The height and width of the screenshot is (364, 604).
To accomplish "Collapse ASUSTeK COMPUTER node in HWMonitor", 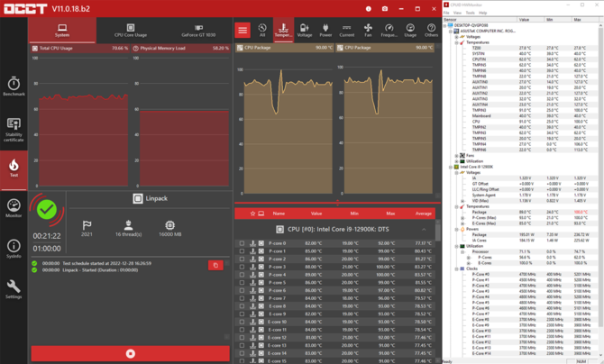I will [x=451, y=32].
